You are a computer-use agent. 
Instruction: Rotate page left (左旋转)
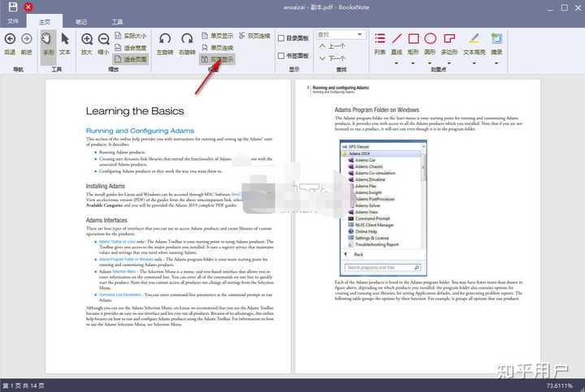coord(164,44)
